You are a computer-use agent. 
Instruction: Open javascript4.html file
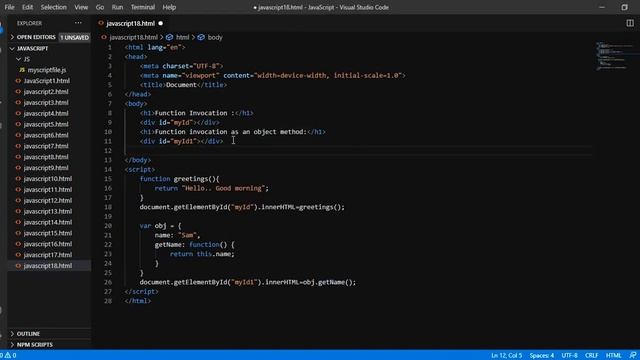pyautogui.click(x=46, y=113)
